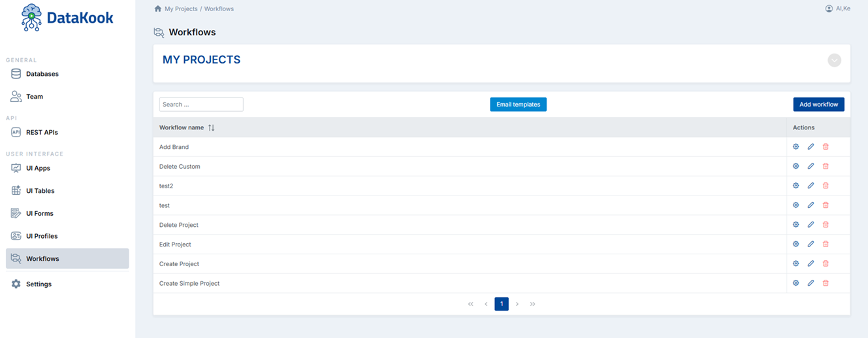Go to previous page arrow

pos(486,304)
